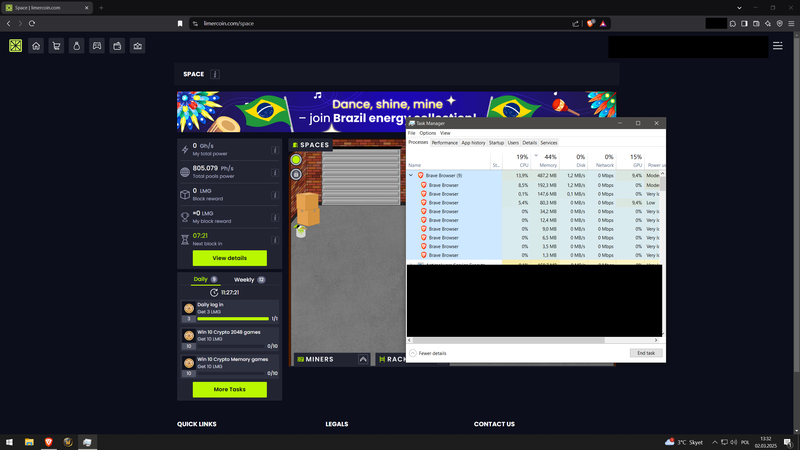Open File Explorer from taskbar
The height and width of the screenshot is (450, 800).
[29, 442]
